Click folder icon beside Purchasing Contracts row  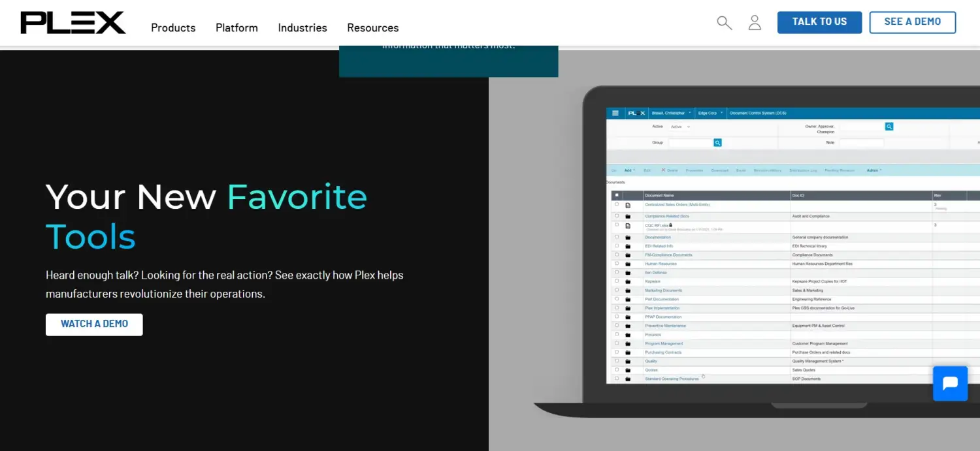click(x=628, y=352)
